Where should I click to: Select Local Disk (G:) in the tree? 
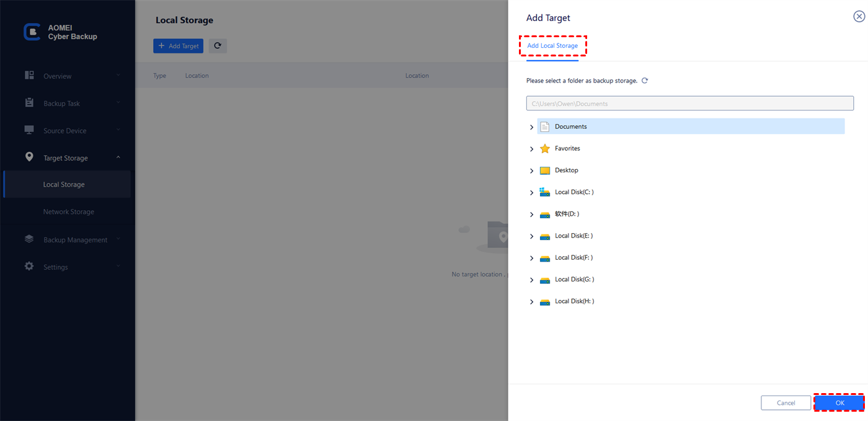(574, 280)
